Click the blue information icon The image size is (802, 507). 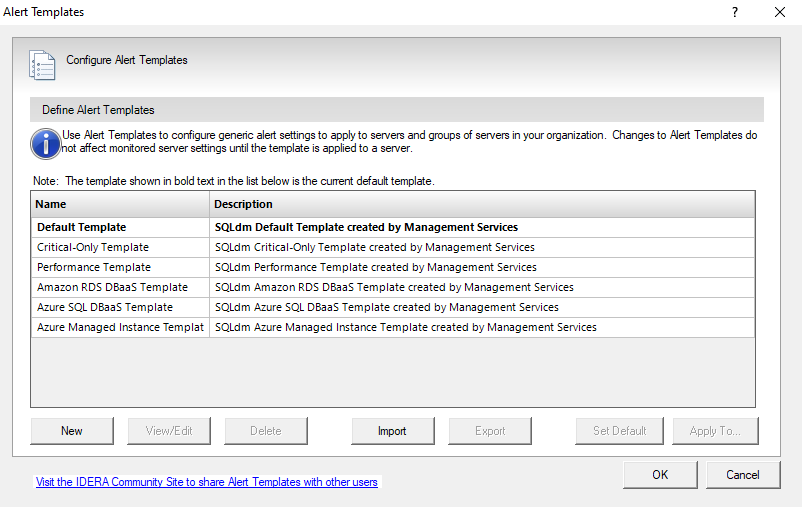click(x=46, y=143)
